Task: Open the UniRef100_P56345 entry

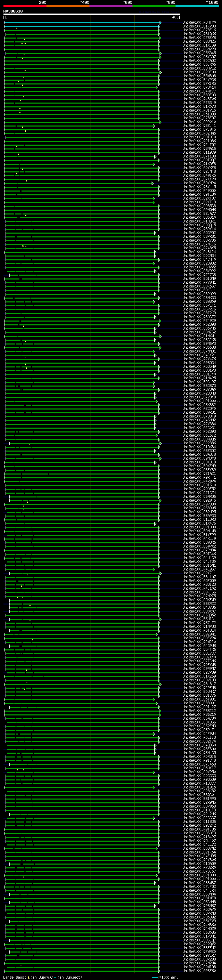Action: (x=199, y=53)
